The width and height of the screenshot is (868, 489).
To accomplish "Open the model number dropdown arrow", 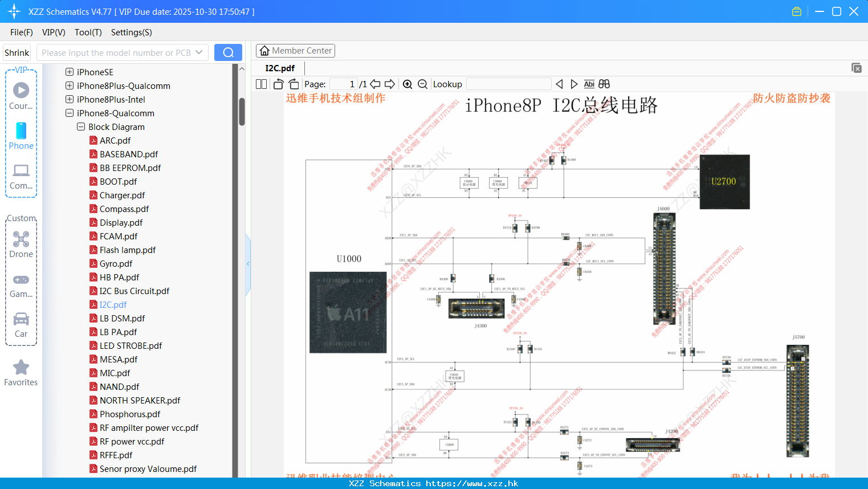I will [x=199, y=52].
